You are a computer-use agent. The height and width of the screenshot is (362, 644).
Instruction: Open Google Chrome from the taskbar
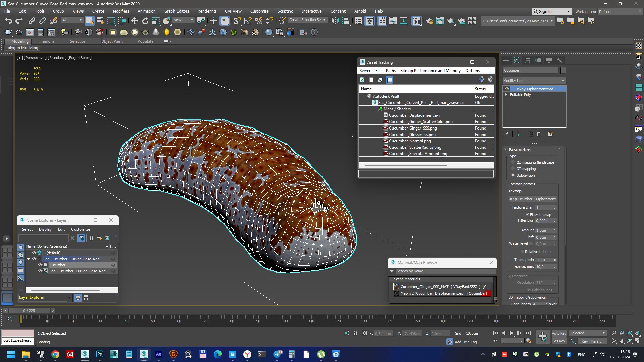click(55, 354)
